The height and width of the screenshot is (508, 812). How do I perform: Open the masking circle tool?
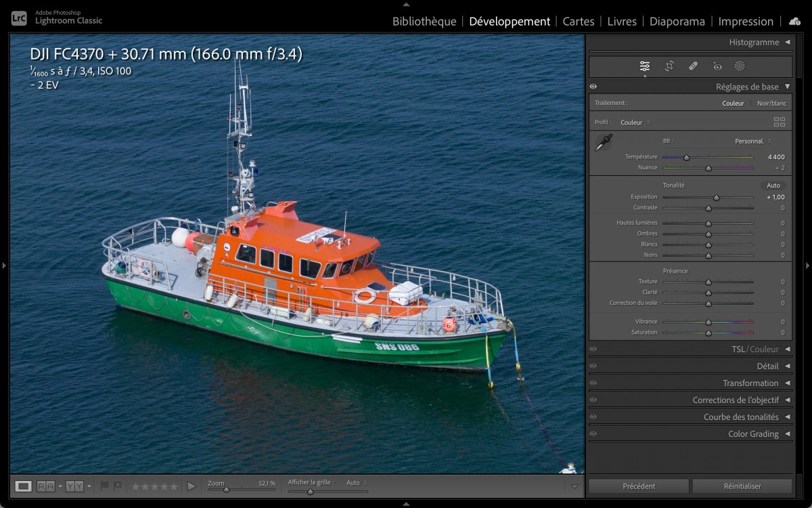point(740,66)
